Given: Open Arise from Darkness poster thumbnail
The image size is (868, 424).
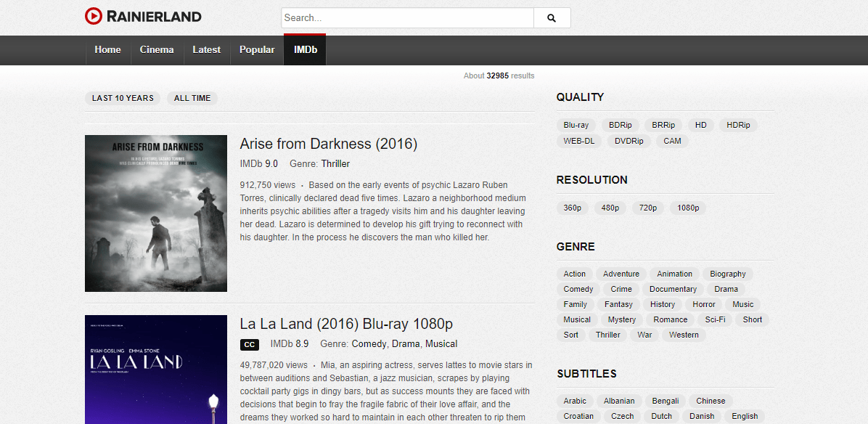Looking at the screenshot, I should (156, 213).
